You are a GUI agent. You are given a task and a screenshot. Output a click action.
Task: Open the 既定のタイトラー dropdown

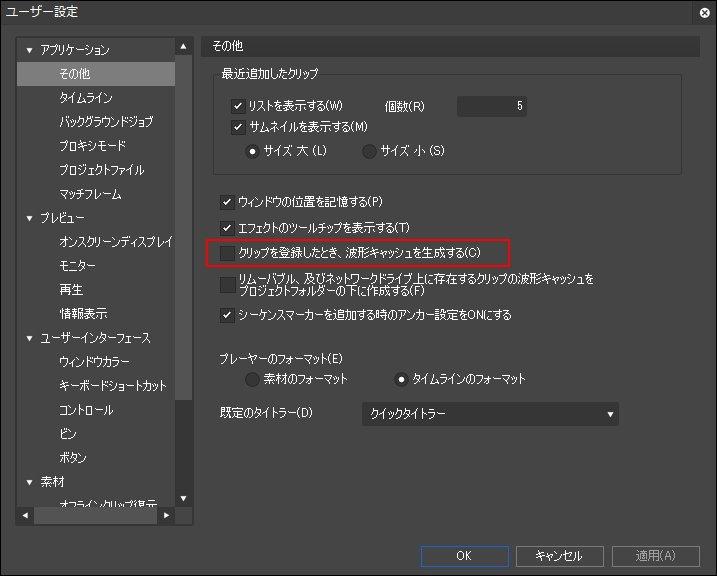(x=490, y=414)
